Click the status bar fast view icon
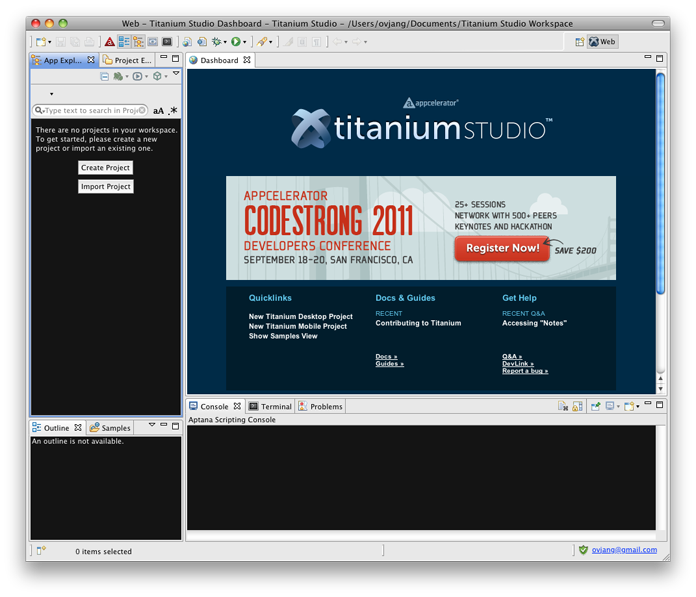Viewport: 696px width, 597px height. tap(41, 551)
